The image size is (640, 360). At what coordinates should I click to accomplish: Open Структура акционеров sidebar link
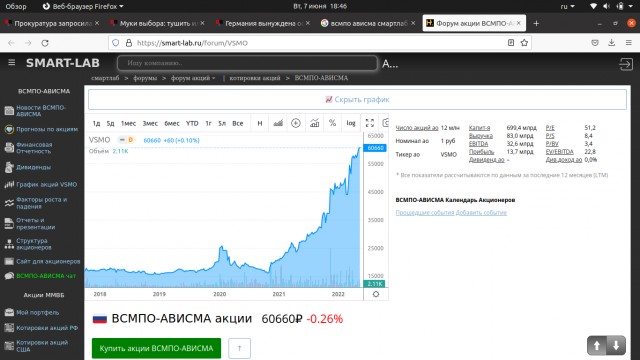34,244
